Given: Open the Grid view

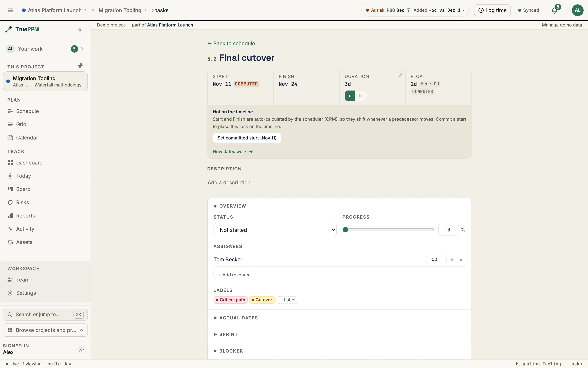Looking at the screenshot, I should (45, 124).
